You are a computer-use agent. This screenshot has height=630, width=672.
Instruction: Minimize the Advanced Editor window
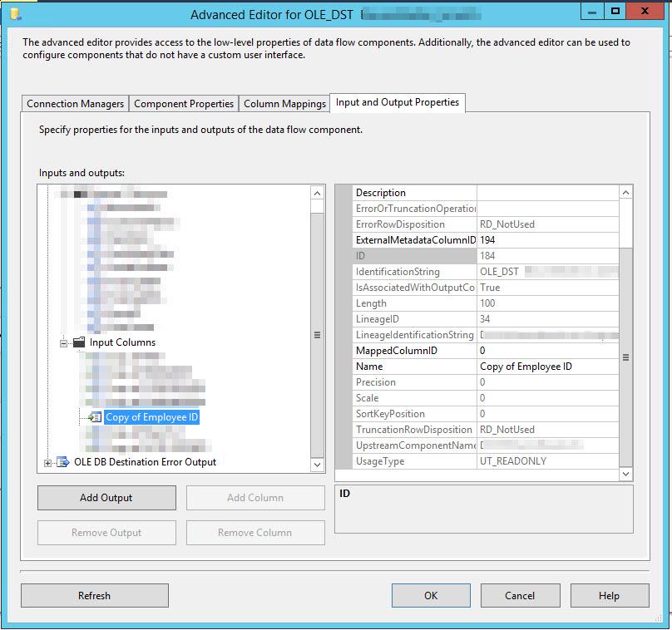tap(592, 12)
